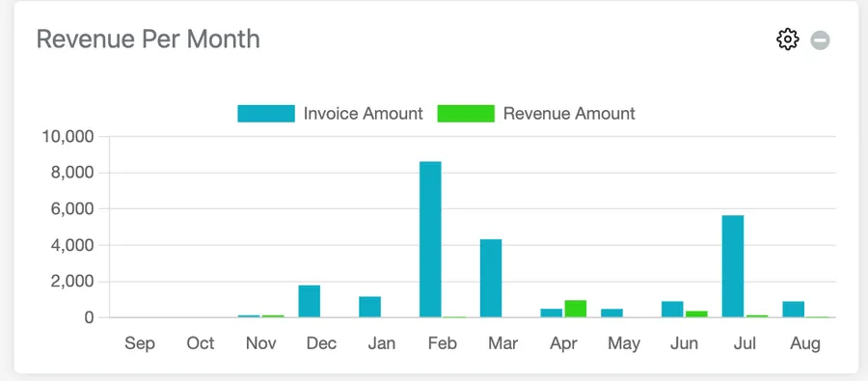868x381 pixels.
Task: Click the Jul axis label
Action: [x=745, y=343]
